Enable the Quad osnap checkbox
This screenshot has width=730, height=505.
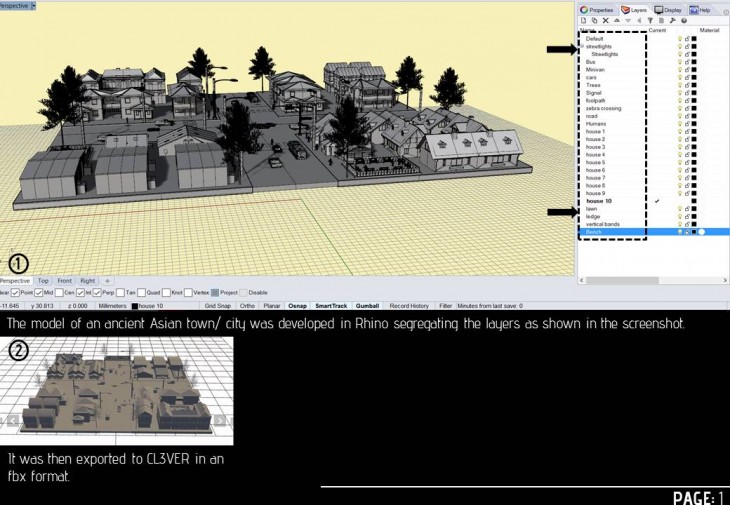pyautogui.click(x=142, y=292)
